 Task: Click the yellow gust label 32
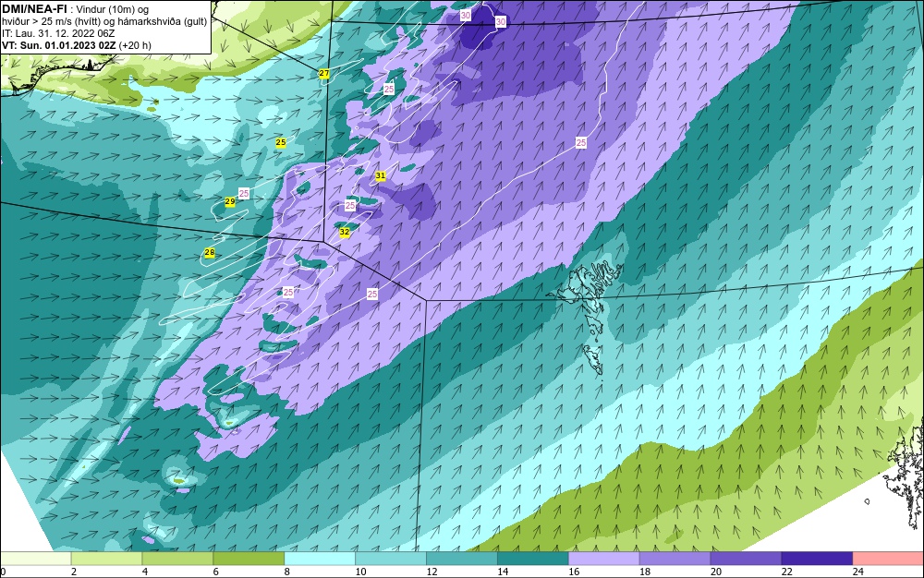(345, 232)
